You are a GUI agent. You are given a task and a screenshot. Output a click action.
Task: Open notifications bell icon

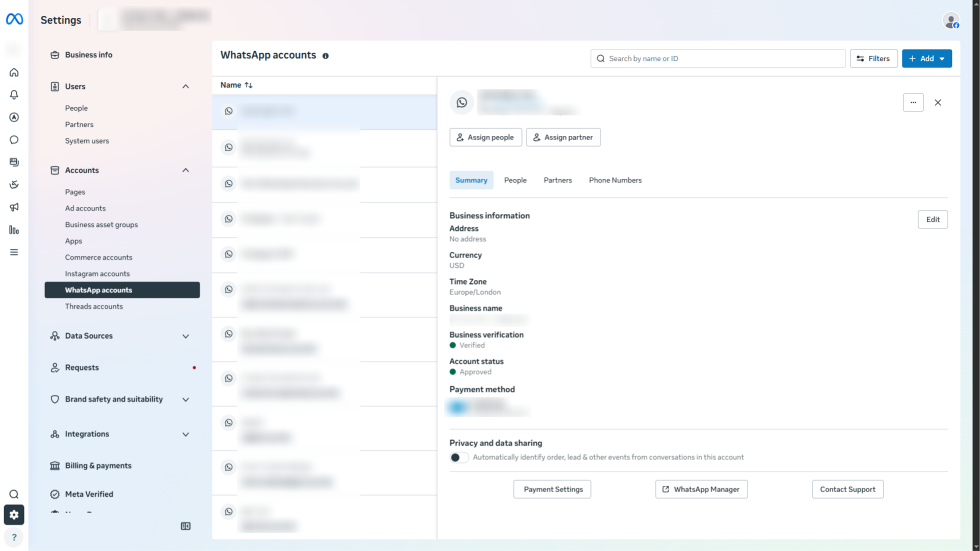pyautogui.click(x=14, y=95)
